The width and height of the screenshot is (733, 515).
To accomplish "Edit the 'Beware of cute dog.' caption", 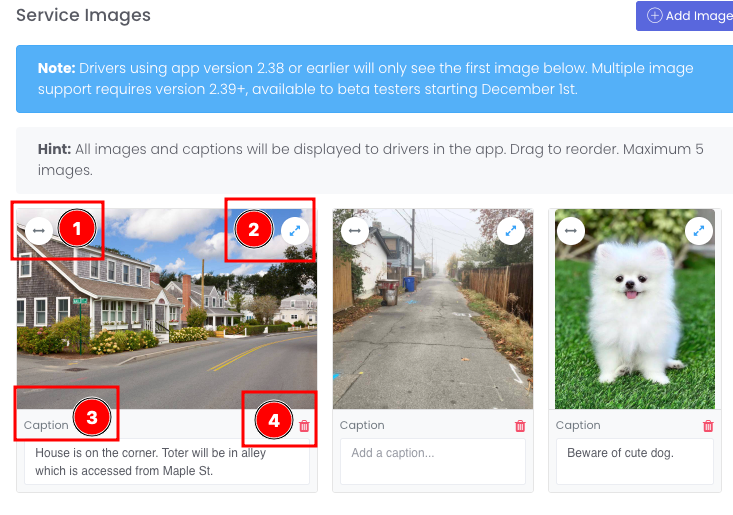I will tap(635, 461).
